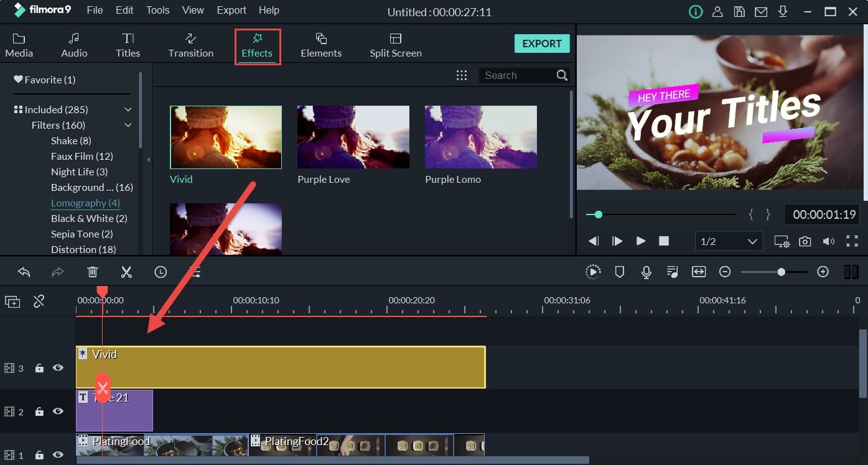
Task: Open the messages envelope icon
Action: click(x=760, y=11)
